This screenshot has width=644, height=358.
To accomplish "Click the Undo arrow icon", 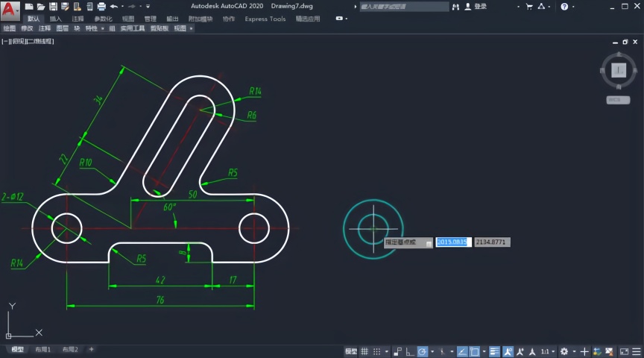I will pos(114,7).
